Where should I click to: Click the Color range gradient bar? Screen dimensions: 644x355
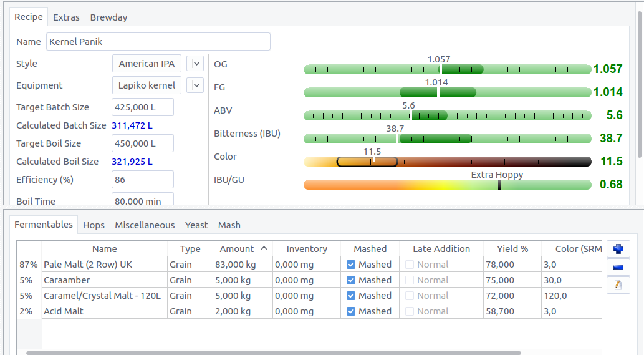tap(447, 162)
